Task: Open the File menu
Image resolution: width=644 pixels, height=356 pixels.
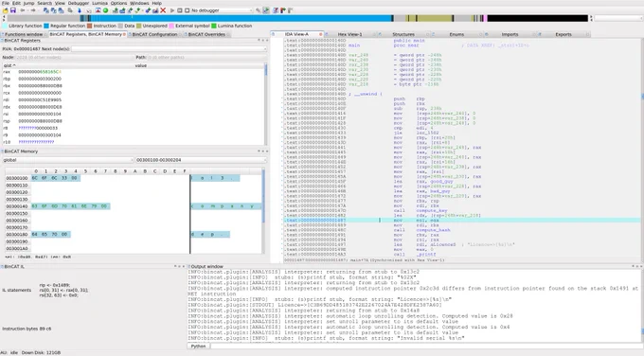Action: click(x=6, y=3)
